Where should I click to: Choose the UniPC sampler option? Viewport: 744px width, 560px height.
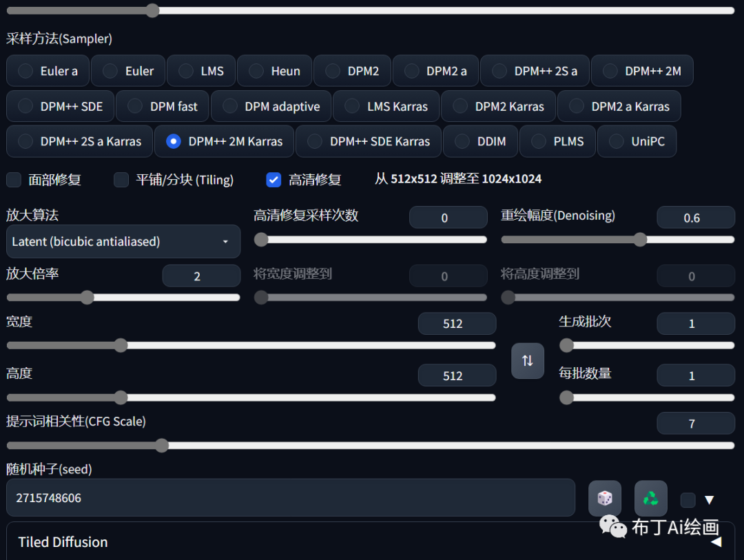637,141
